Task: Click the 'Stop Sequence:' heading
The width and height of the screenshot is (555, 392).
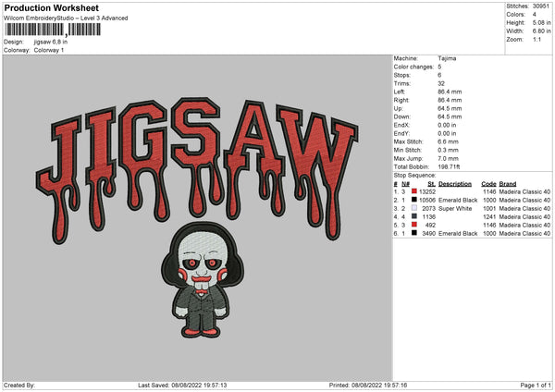Action: click(x=414, y=176)
